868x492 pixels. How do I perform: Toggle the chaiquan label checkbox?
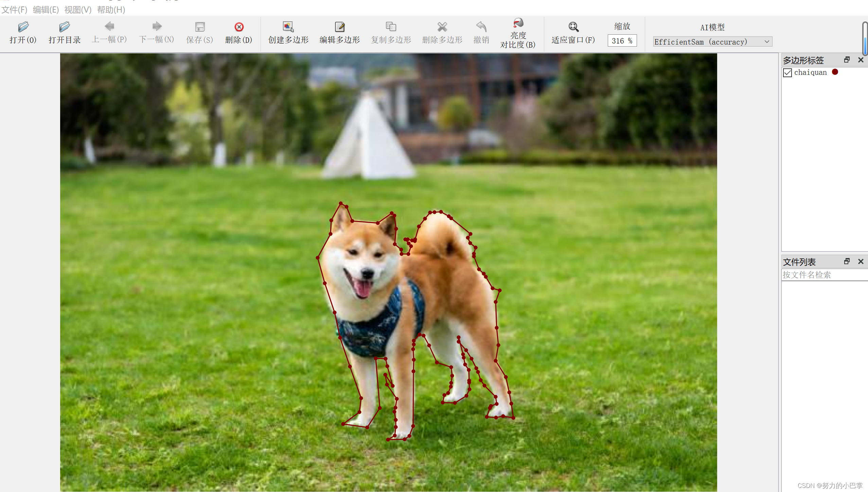click(787, 73)
